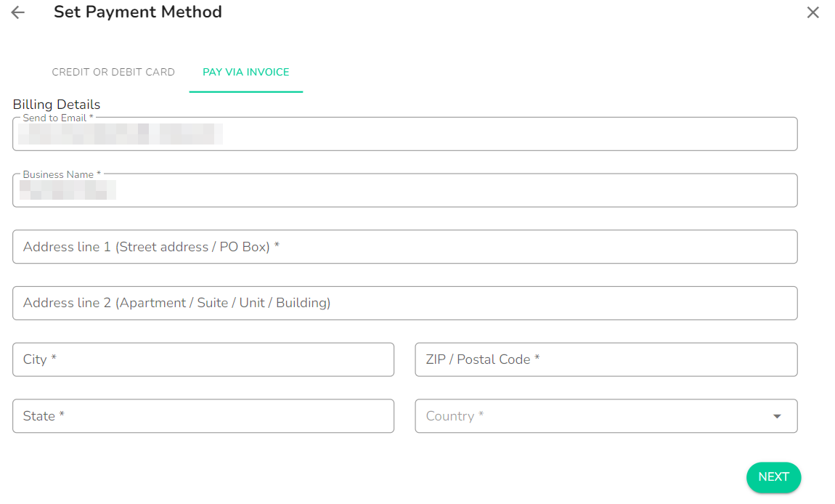The height and width of the screenshot is (504, 835).
Task: Select the Pay Via Invoice tab
Action: coord(245,72)
